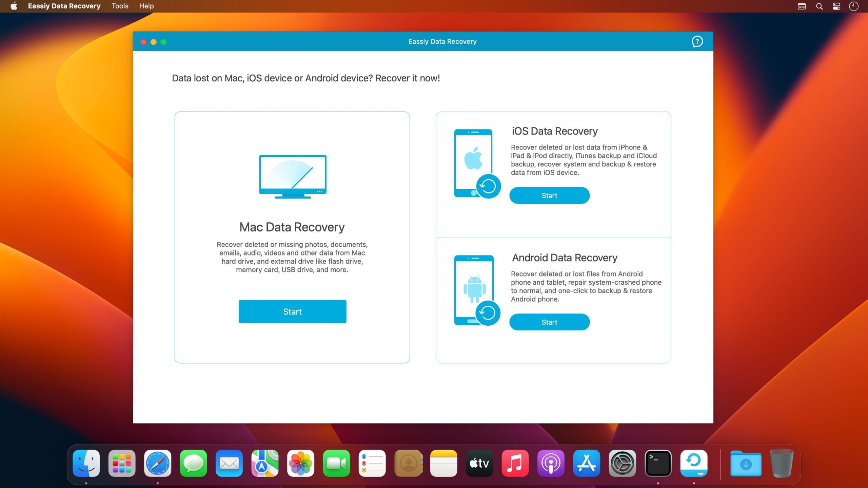This screenshot has width=868, height=488.
Task: Click the iPhone recovery illustration
Action: (x=477, y=163)
